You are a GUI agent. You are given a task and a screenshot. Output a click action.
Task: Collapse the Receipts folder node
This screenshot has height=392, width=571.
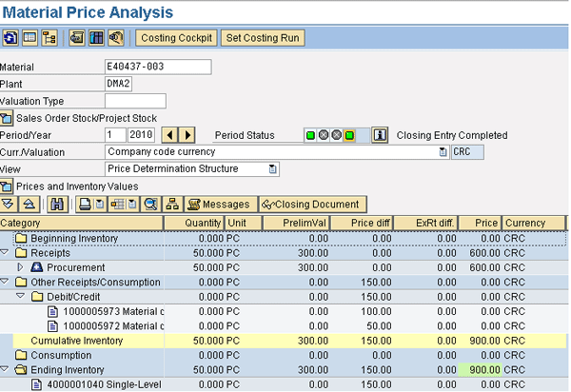click(x=6, y=253)
